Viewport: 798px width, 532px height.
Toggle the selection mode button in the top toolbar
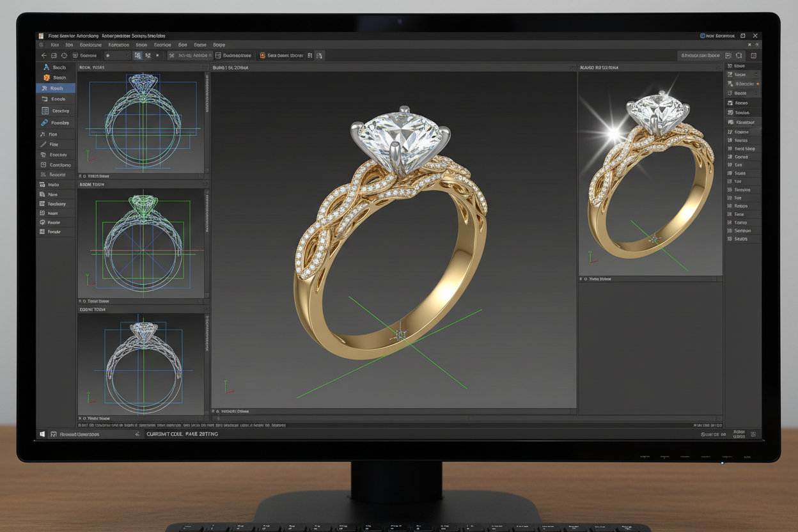137,56
